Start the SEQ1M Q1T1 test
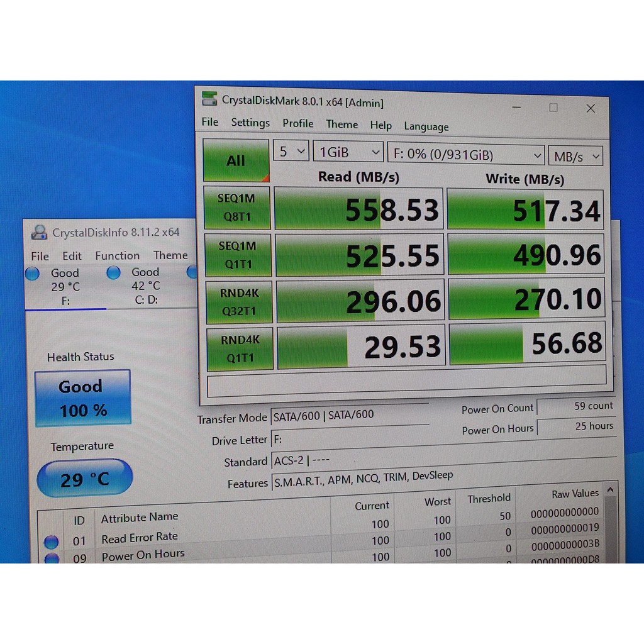The width and height of the screenshot is (644, 644). (x=238, y=255)
